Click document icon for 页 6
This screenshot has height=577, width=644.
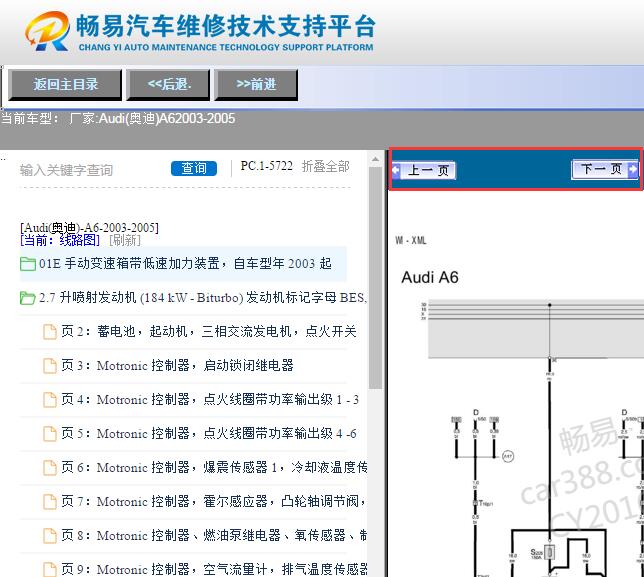tap(50, 468)
